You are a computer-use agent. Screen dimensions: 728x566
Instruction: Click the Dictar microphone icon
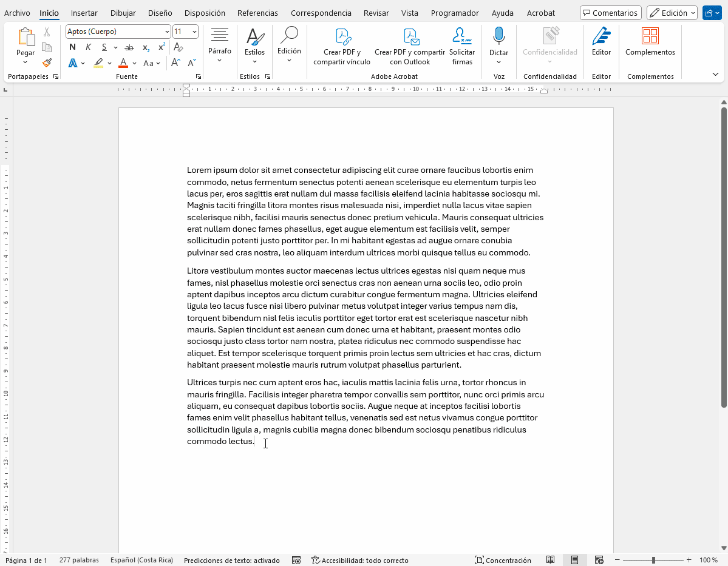[x=498, y=37]
